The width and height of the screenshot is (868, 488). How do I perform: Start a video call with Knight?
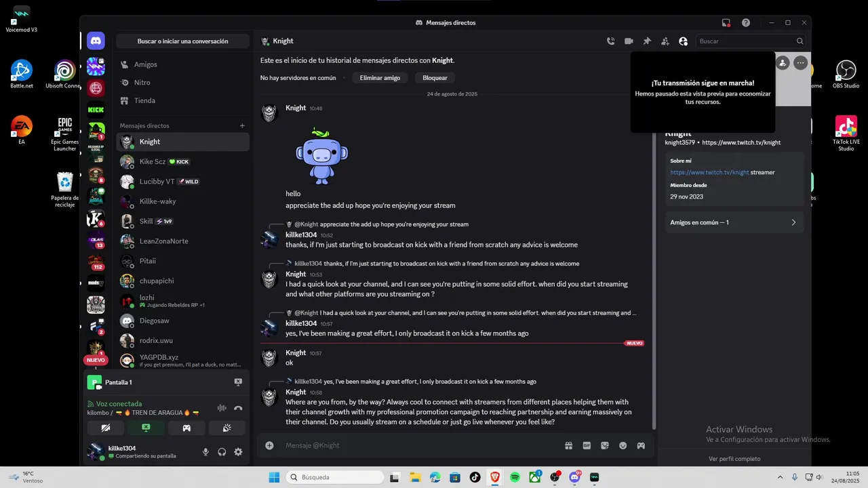[629, 41]
